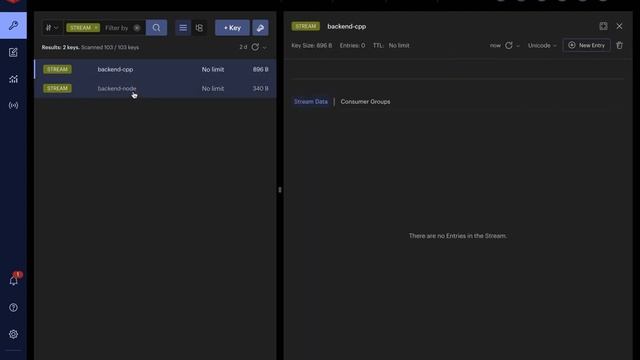Click the Results: 2 keys summary text
Viewport: 640px width, 360px height.
point(60,47)
